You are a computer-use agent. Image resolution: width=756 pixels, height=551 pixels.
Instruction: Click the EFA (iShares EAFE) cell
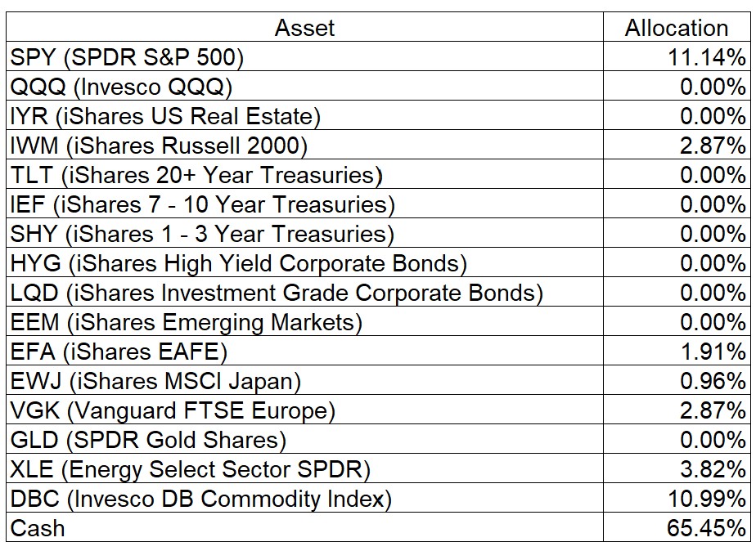[x=119, y=352]
